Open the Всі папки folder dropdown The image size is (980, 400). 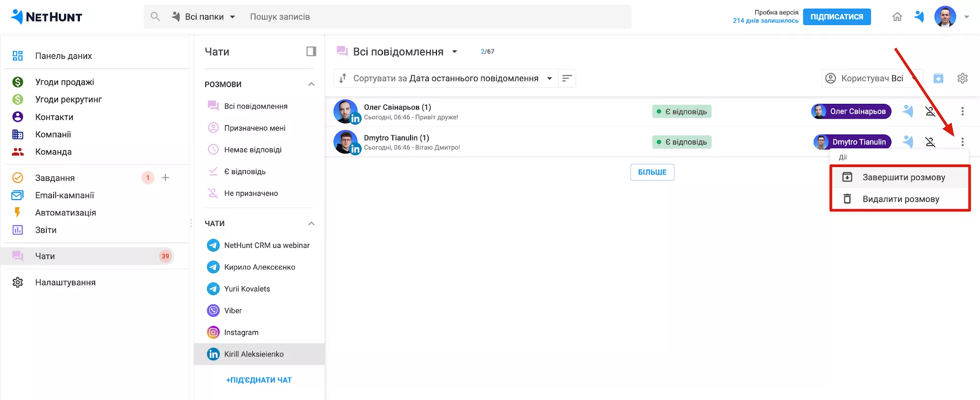click(x=203, y=17)
